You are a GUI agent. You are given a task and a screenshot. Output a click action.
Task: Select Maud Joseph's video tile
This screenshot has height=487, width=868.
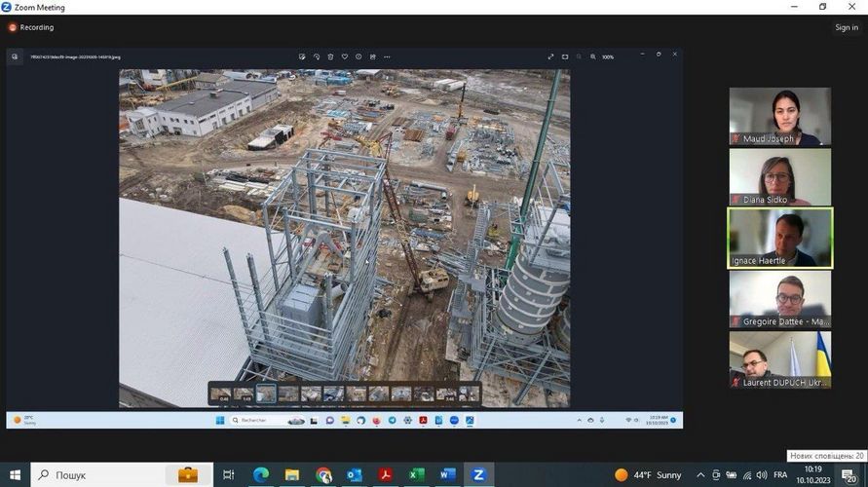[779, 117]
